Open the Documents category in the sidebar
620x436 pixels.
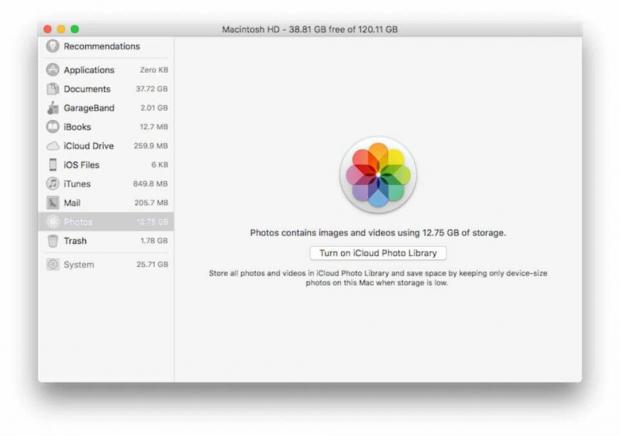tap(87, 89)
